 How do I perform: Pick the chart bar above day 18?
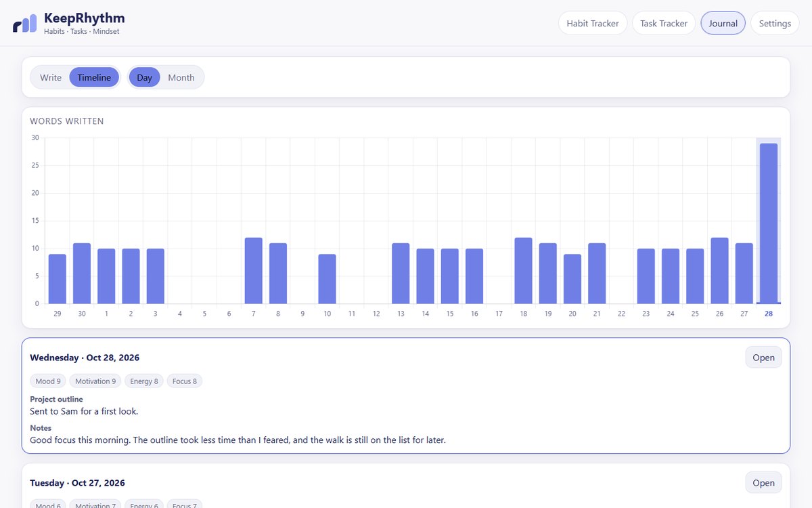524,270
